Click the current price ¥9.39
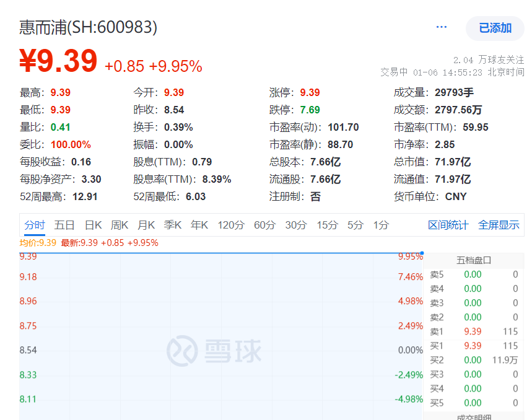Image resolution: width=532 pixels, height=420 pixels. 58,61
